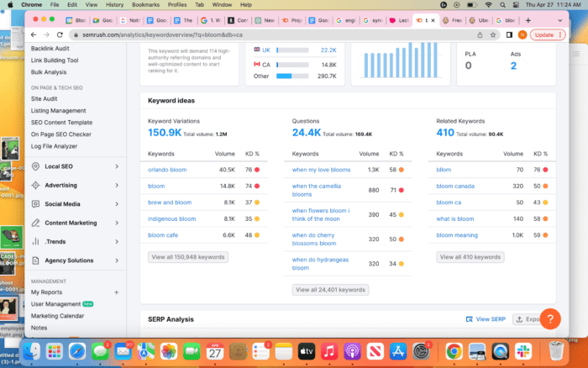
Task: Open the orlando bloom keyword link
Action: 167,170
